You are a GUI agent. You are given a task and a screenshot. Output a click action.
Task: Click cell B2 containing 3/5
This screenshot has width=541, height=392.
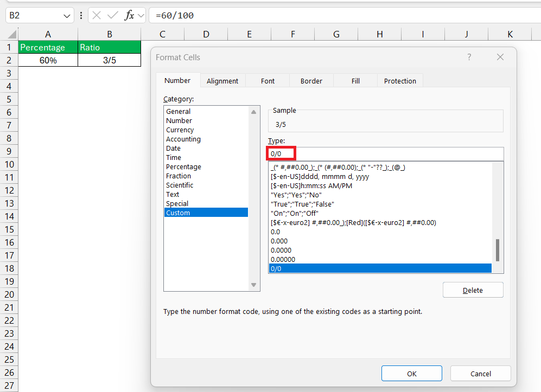coord(110,60)
